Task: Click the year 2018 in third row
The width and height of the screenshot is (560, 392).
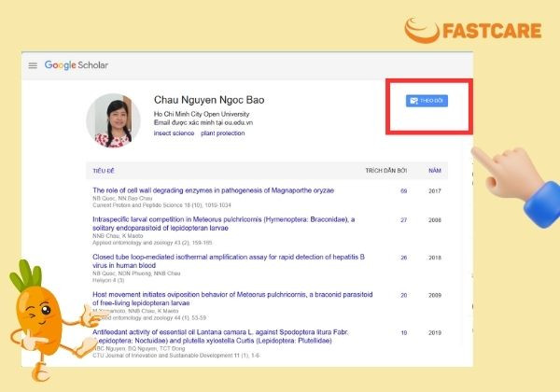Action: 435,258
